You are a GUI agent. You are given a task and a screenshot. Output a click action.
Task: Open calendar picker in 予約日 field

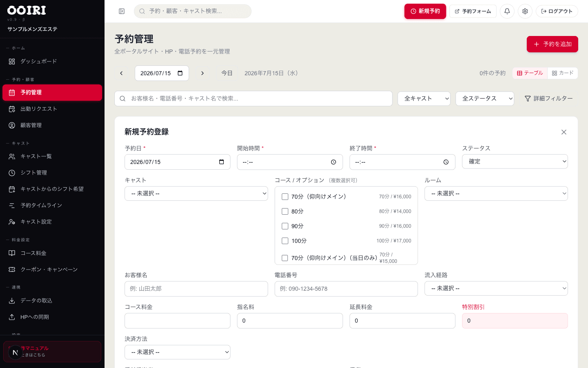pyautogui.click(x=222, y=162)
